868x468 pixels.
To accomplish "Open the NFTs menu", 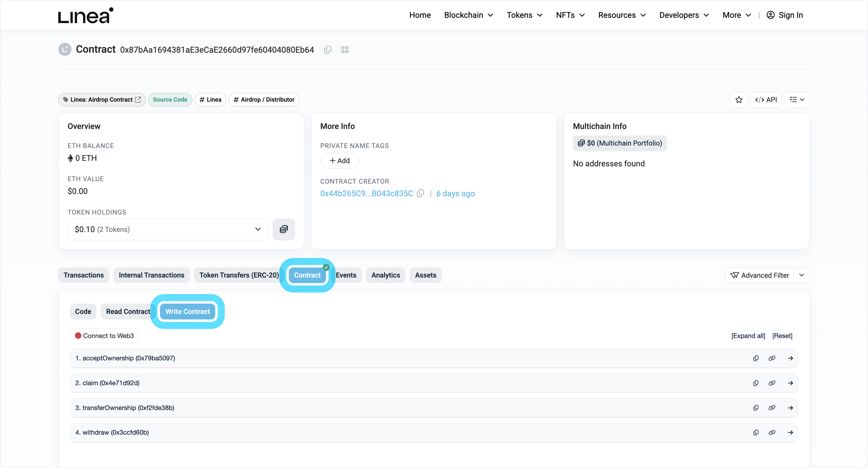I will point(570,15).
